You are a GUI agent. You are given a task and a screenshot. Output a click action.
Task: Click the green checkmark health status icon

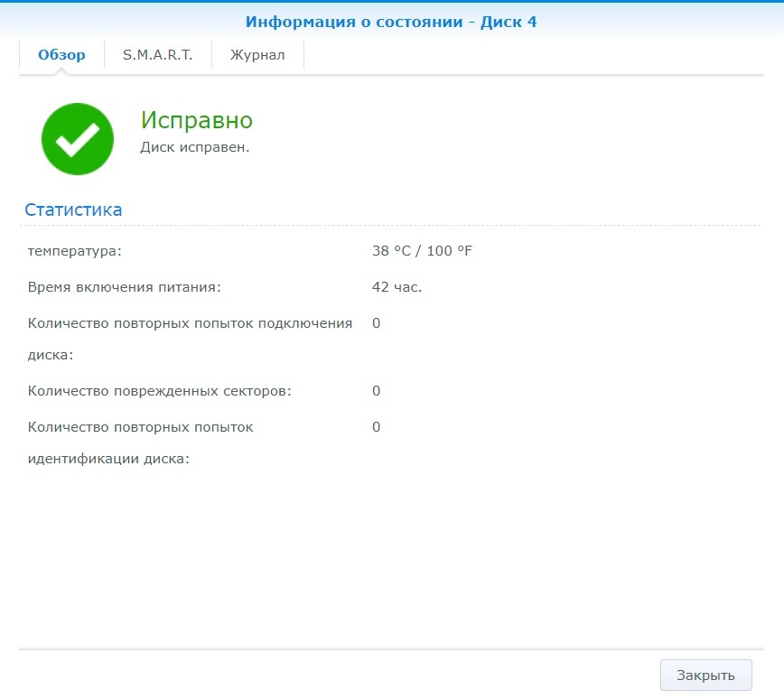78,139
